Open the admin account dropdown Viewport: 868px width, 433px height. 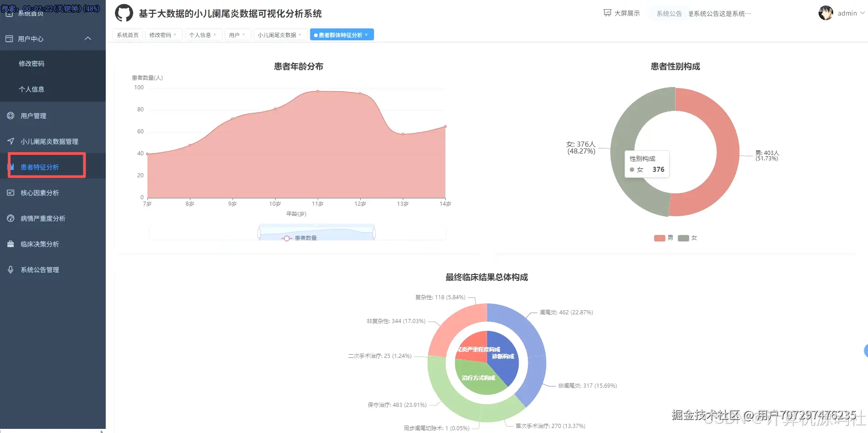(846, 13)
